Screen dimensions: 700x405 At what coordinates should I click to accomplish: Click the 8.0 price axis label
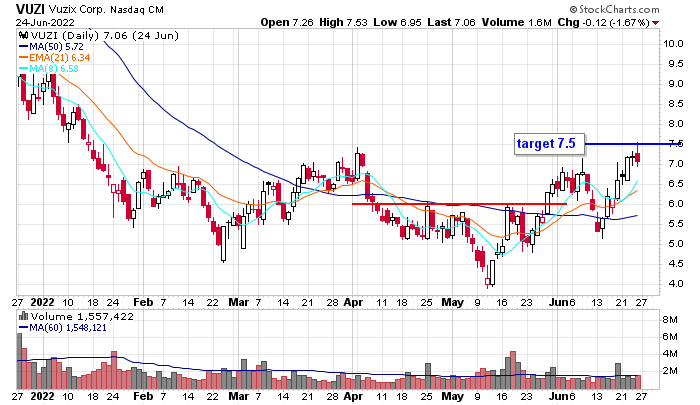click(x=675, y=124)
